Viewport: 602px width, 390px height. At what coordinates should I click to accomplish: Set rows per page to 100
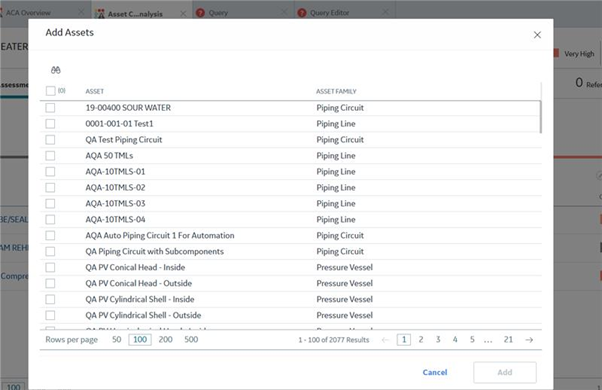pos(140,339)
